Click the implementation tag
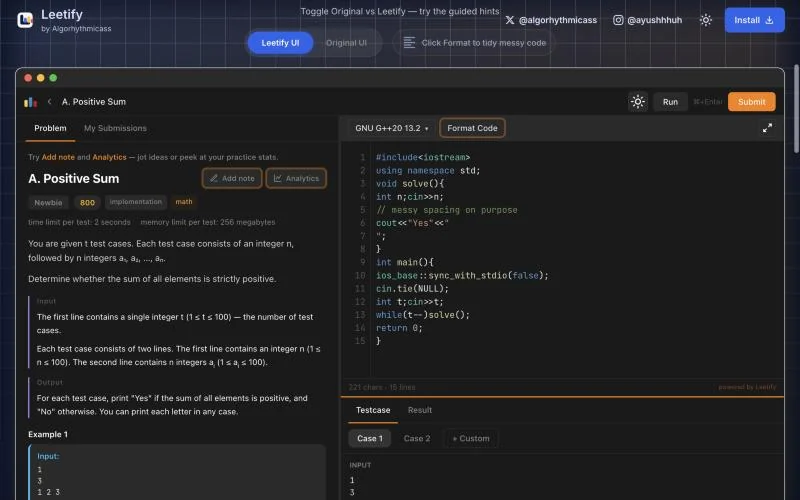Viewport: 800px width, 500px height. point(136,202)
